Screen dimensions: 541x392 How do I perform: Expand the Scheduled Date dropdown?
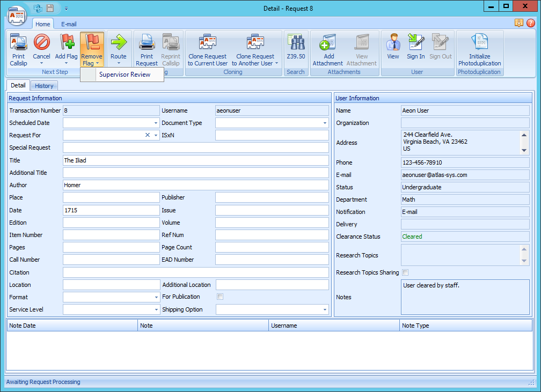tap(156, 123)
